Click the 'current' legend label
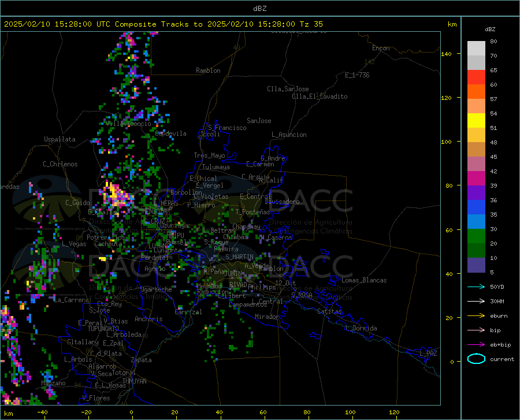This screenshot has width=520, height=420. click(x=502, y=359)
